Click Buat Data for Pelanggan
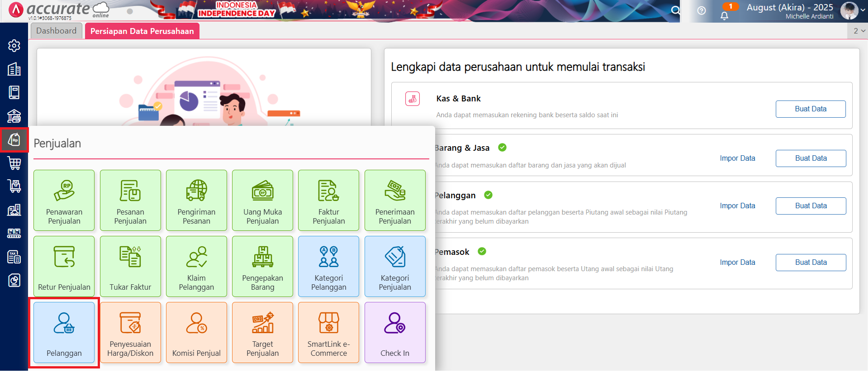Screen dimensions: 868x373 [811, 206]
